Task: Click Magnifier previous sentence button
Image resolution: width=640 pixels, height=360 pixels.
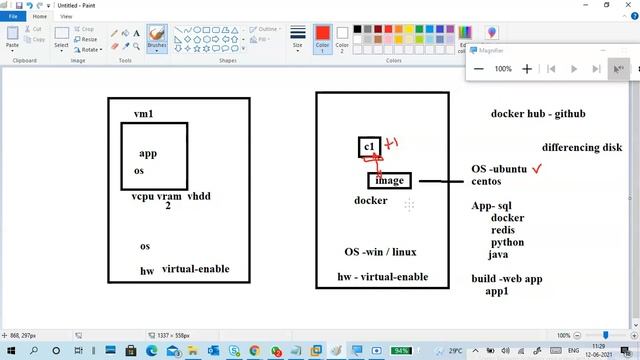Action: 551,69
